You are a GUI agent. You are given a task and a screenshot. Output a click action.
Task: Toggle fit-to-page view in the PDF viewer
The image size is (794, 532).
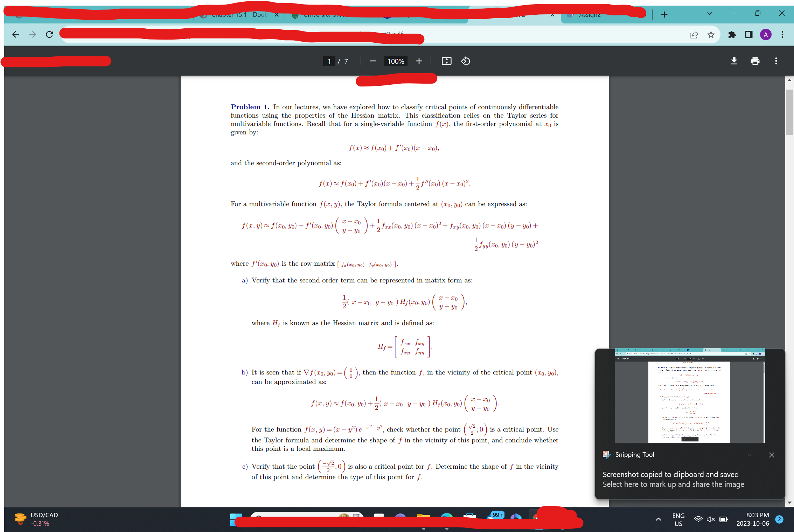[446, 61]
